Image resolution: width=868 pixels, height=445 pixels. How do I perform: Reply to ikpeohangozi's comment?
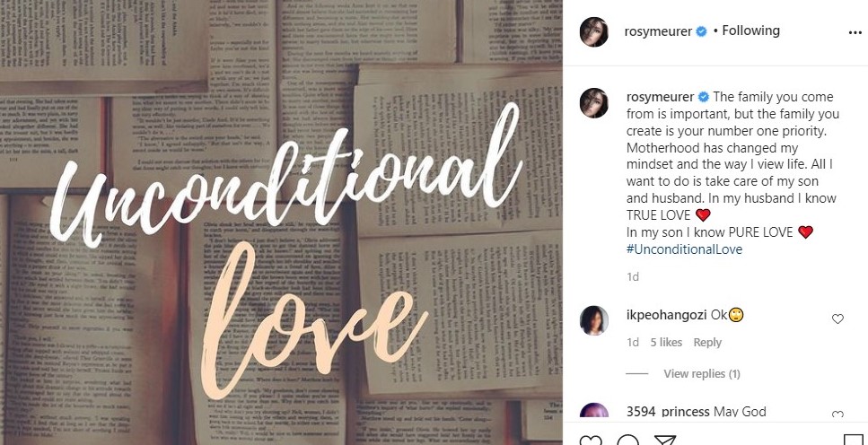click(707, 343)
